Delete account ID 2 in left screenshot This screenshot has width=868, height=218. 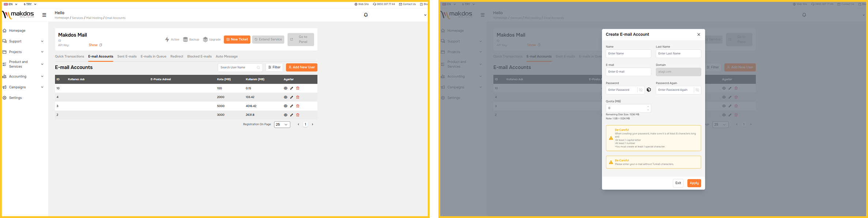click(298, 115)
